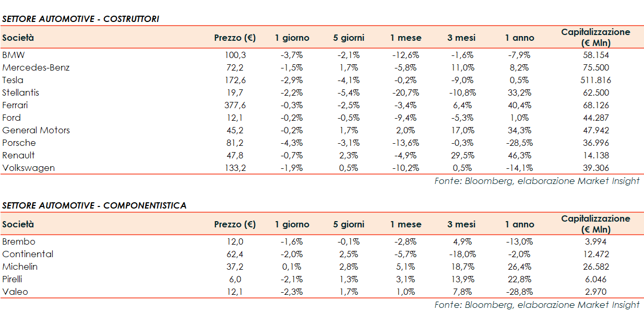Click Valeo's 1 anno value -28,8%

point(519,292)
